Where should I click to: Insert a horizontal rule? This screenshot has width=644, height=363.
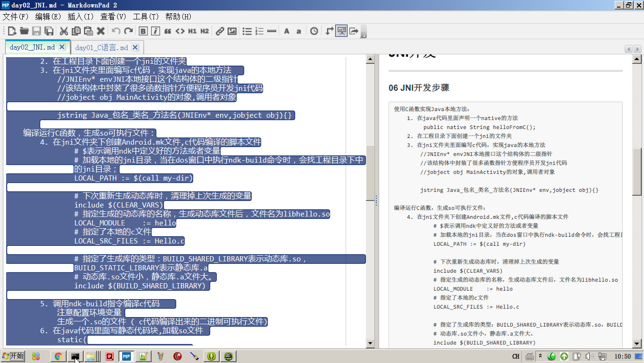[271, 31]
